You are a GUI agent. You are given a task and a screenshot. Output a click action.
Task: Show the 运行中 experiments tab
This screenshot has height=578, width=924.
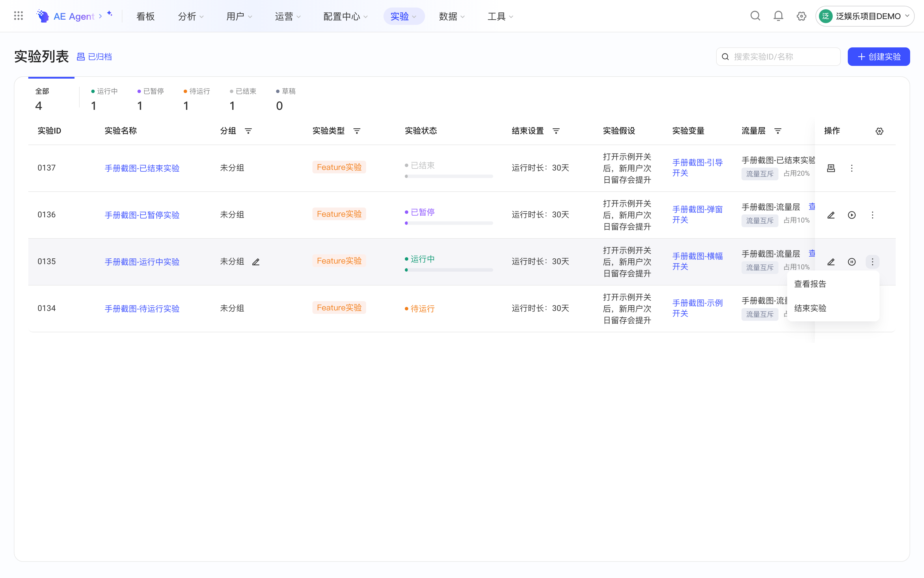click(x=104, y=99)
